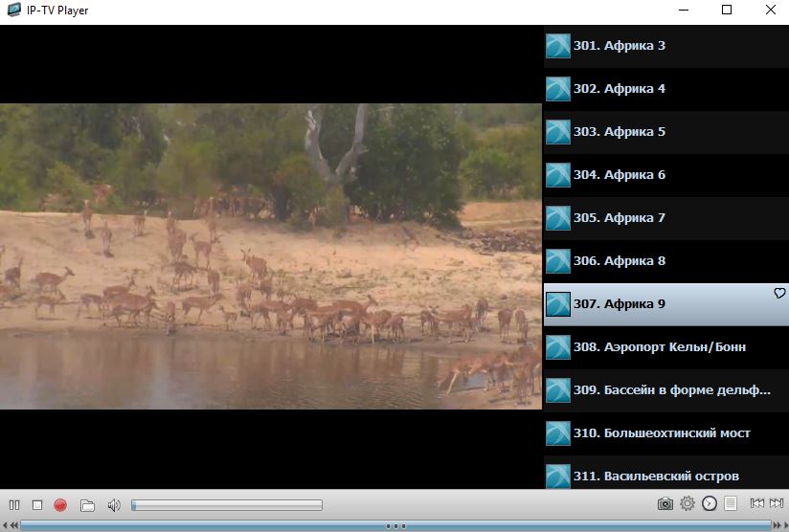
Task: Click the logo icon of Африка 4
Action: 558,89
